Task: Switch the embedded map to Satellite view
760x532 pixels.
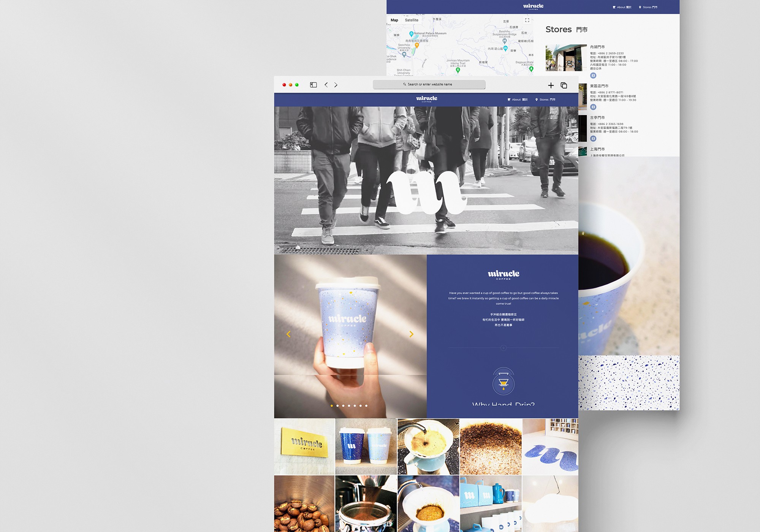Action: (412, 20)
